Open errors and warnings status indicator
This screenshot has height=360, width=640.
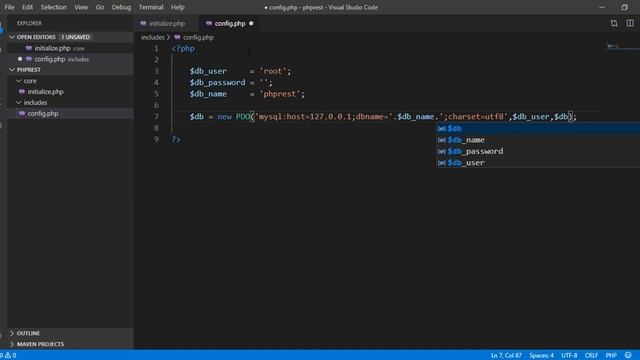pos(8,355)
